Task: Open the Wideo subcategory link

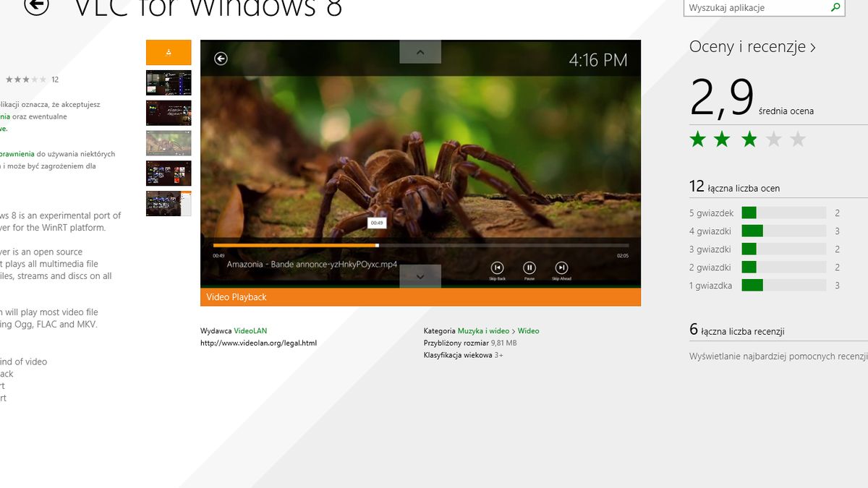Action: coord(528,331)
